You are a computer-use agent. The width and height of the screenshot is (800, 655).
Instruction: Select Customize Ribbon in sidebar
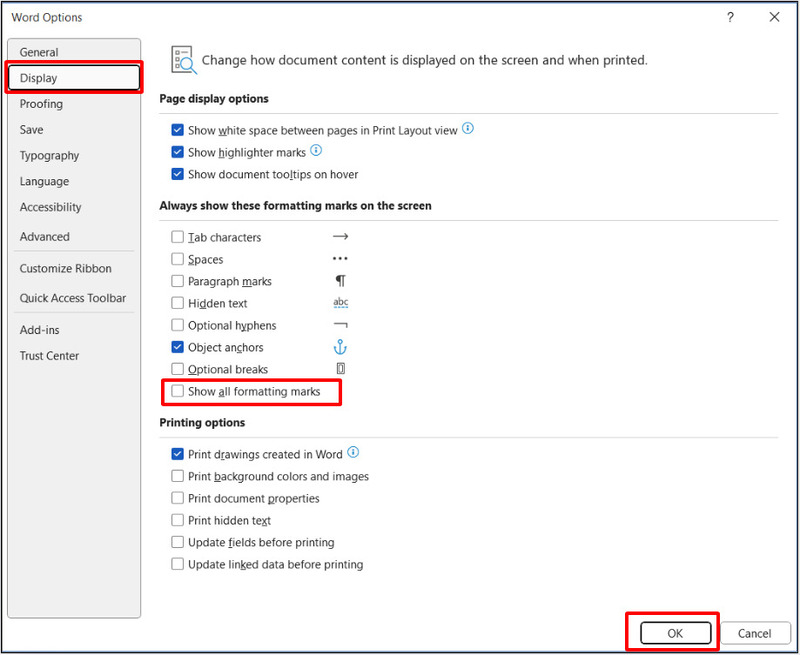pyautogui.click(x=66, y=269)
